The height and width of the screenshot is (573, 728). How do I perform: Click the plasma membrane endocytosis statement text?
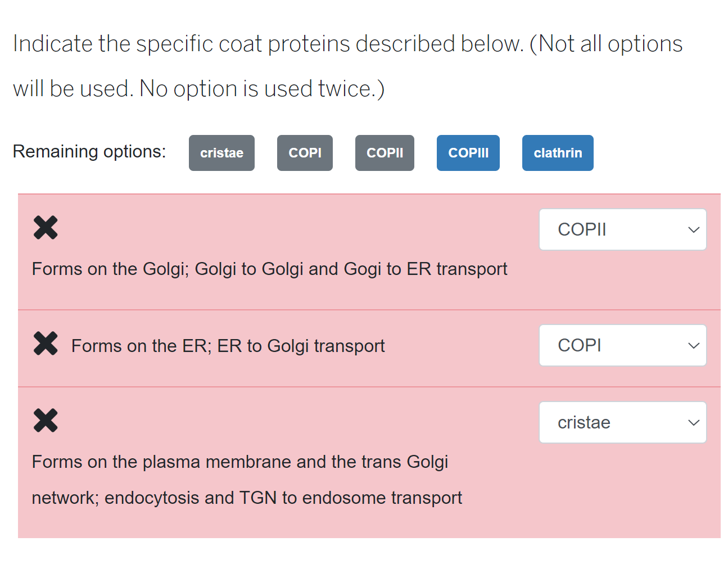click(x=246, y=480)
